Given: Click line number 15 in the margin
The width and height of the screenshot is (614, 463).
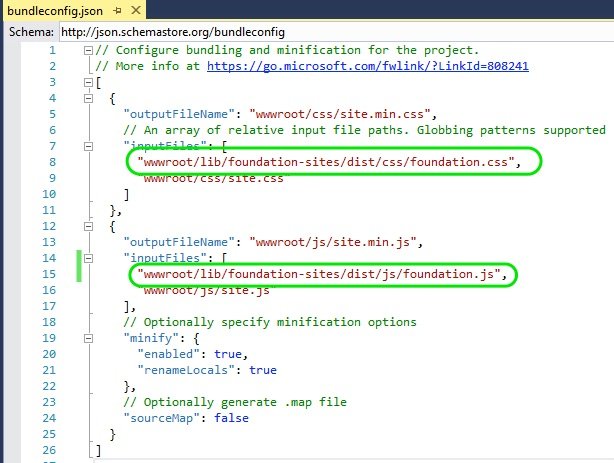Looking at the screenshot, I should [49, 274].
